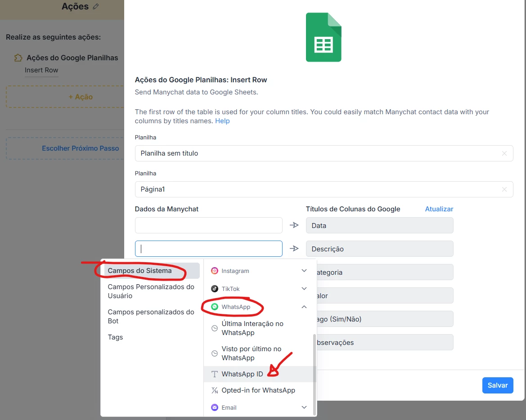Click the Descrição column title field

[x=379, y=249]
